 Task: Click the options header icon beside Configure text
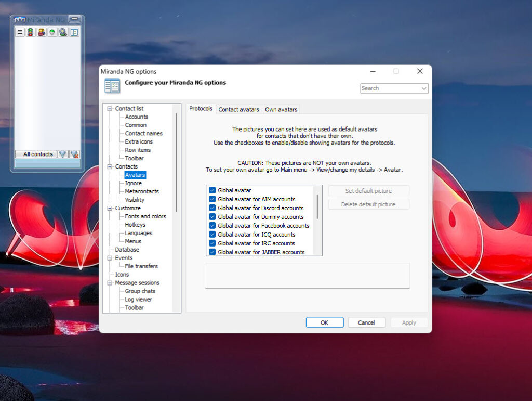click(x=112, y=86)
